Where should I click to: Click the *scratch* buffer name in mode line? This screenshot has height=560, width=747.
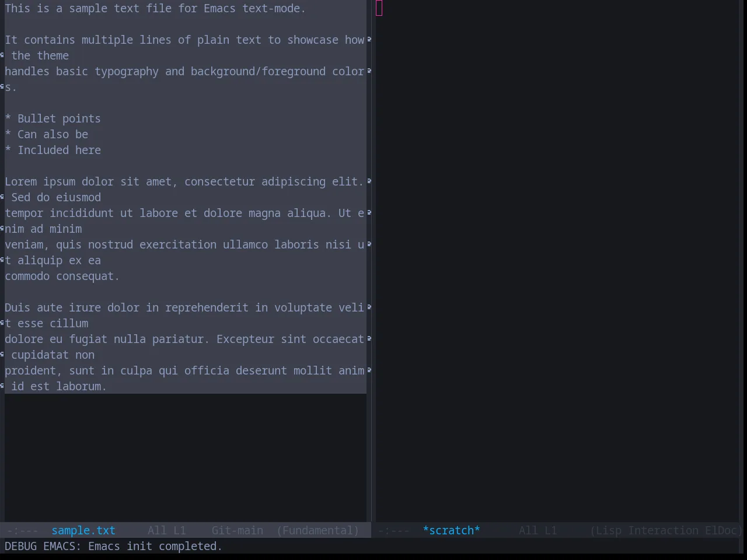[451, 530]
